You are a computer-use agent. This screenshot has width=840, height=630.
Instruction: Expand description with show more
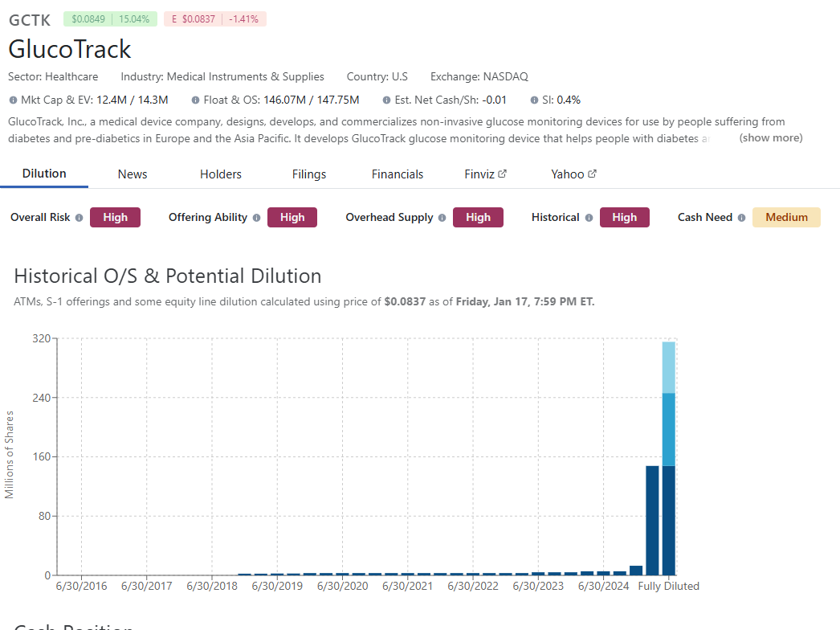point(771,137)
